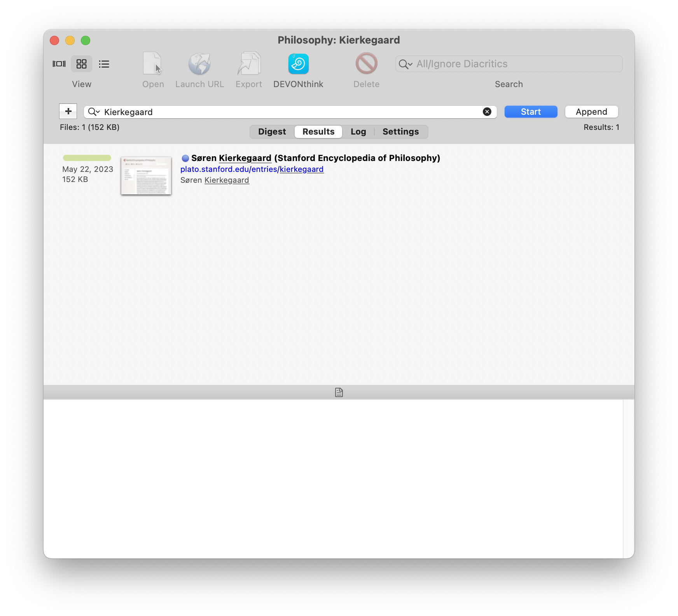Image resolution: width=678 pixels, height=616 pixels.
Task: Clear the Kierkegaard query text
Action: click(487, 112)
